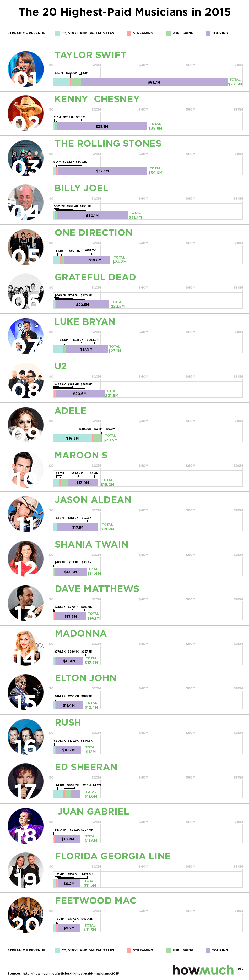Viewport: 249px width, 980px height.
Task: Click the U2 band photo
Action: pos(25,380)
